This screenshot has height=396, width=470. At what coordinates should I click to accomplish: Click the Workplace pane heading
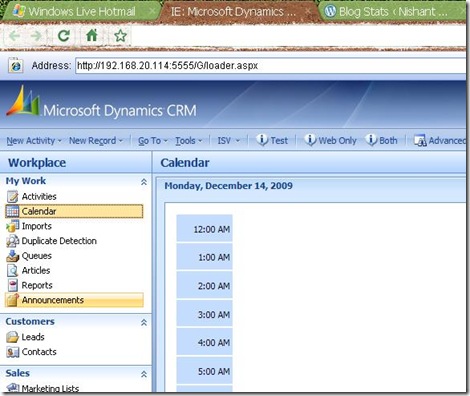coord(37,163)
